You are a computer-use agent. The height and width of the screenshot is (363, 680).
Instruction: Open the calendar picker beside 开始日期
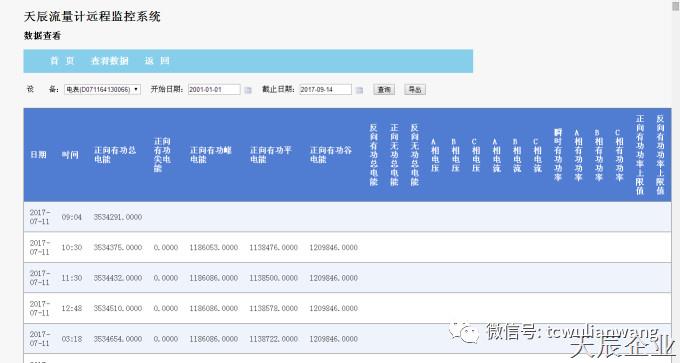point(248,90)
